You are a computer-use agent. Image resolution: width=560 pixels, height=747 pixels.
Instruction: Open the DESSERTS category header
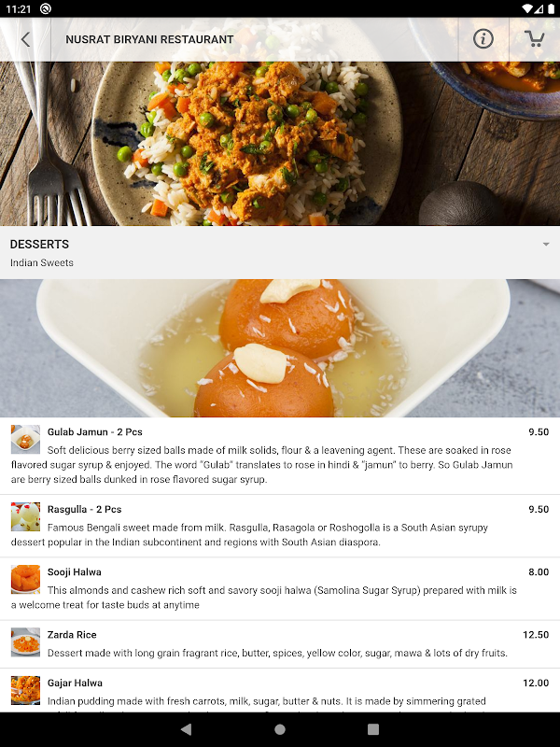[x=280, y=252]
